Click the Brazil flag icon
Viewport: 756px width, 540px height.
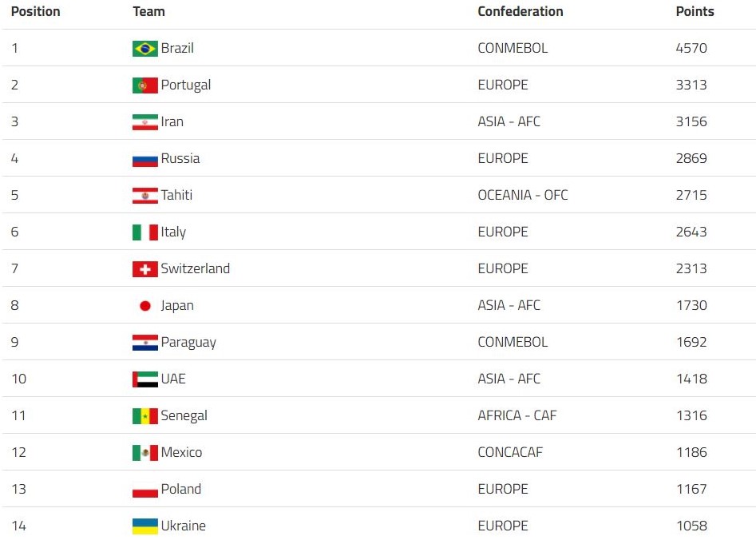point(145,49)
